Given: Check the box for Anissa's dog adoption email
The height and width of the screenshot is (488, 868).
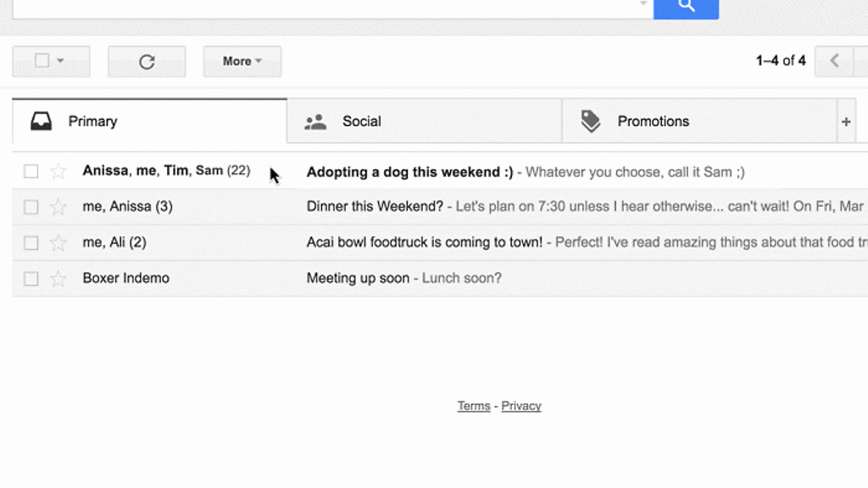Looking at the screenshot, I should [x=31, y=172].
